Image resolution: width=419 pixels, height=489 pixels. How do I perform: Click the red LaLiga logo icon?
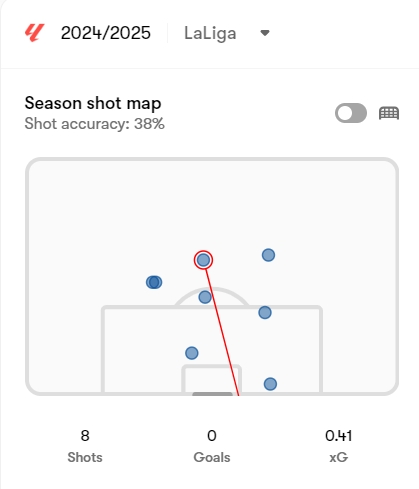click(35, 33)
